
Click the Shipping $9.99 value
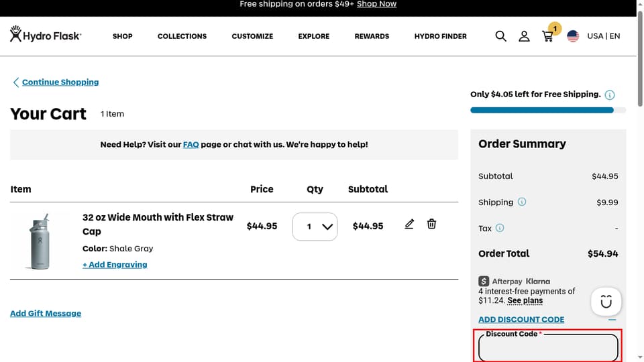pyautogui.click(x=607, y=202)
